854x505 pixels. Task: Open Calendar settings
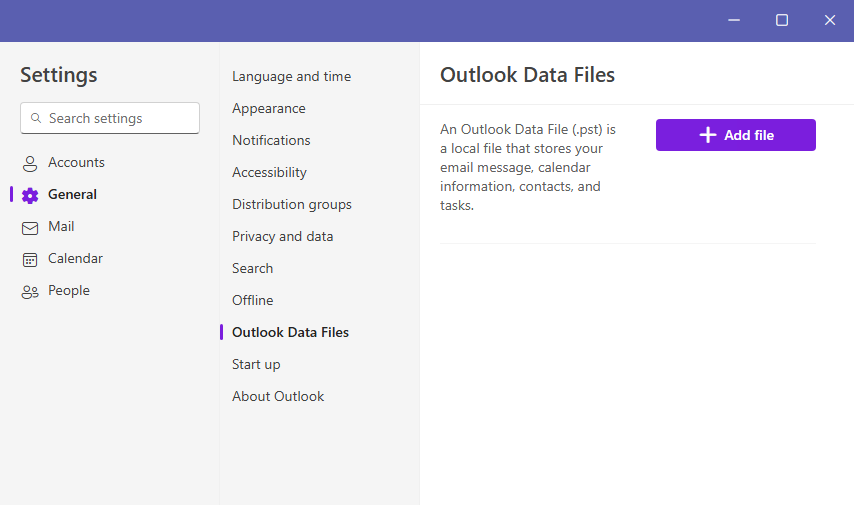(75, 258)
